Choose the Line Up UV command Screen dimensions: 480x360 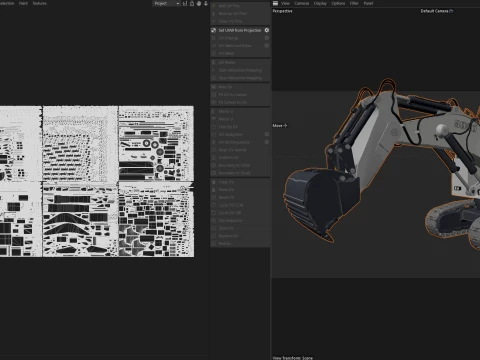pos(240,127)
